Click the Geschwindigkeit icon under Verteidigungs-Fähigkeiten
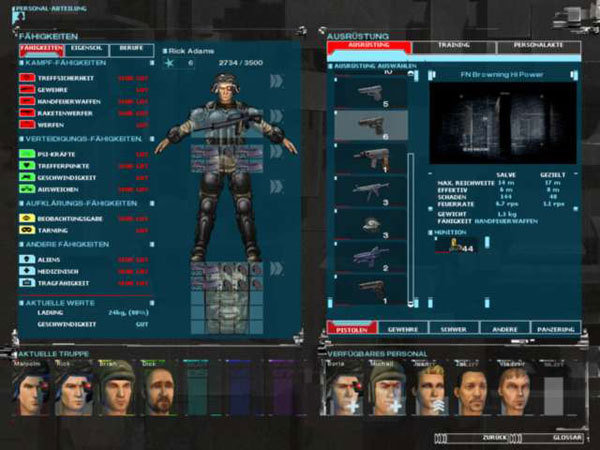This screenshot has height=450, width=600. (x=27, y=177)
